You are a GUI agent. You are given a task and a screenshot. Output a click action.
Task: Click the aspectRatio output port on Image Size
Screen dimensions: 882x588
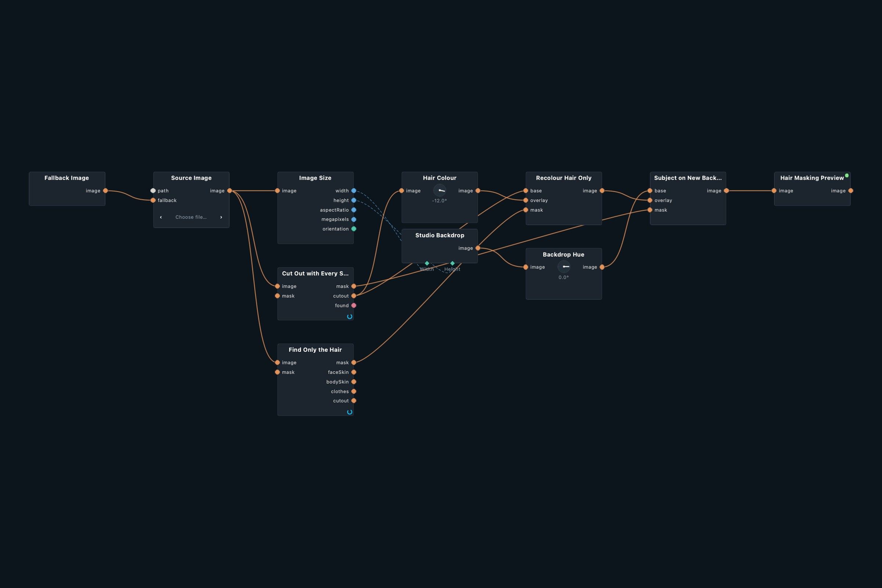[354, 210]
